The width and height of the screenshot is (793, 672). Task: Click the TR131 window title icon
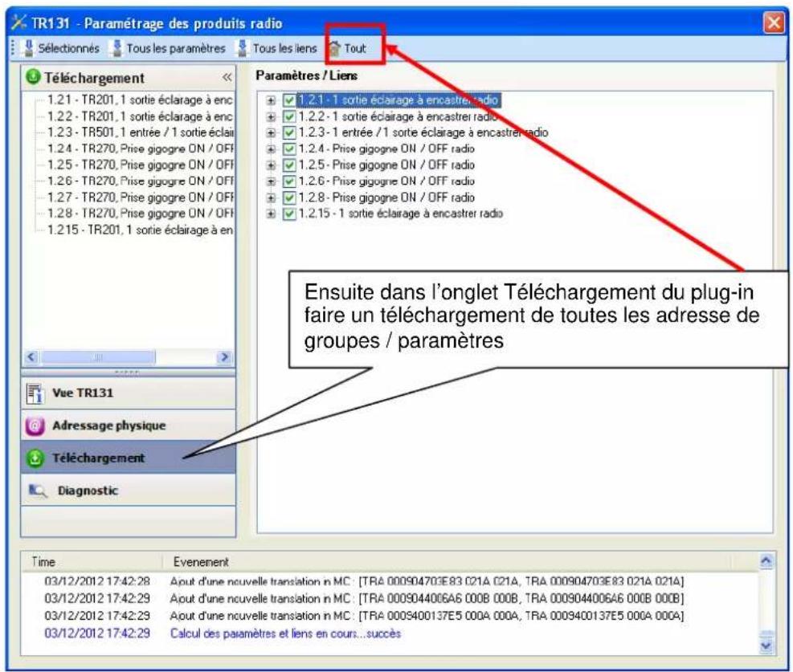tap(18, 22)
